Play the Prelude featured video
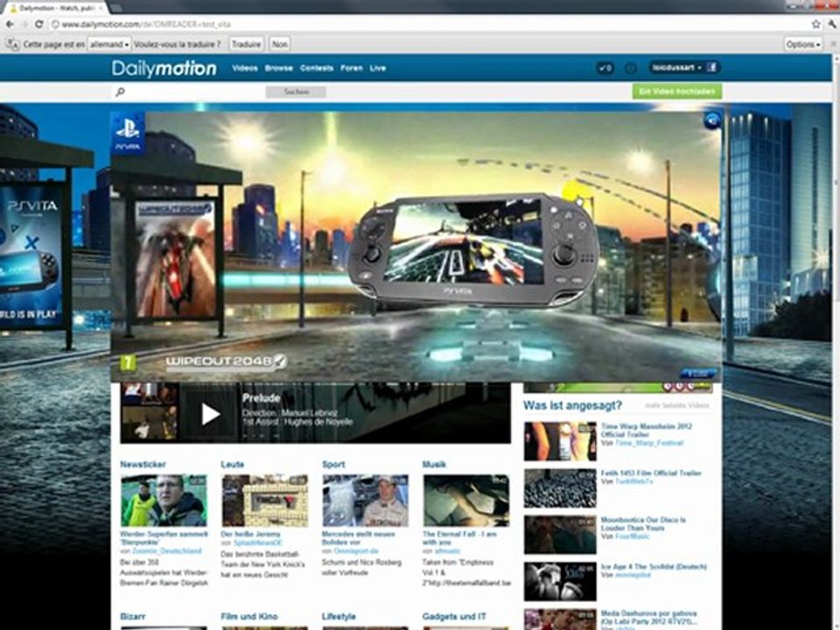840x630 pixels. tap(210, 414)
